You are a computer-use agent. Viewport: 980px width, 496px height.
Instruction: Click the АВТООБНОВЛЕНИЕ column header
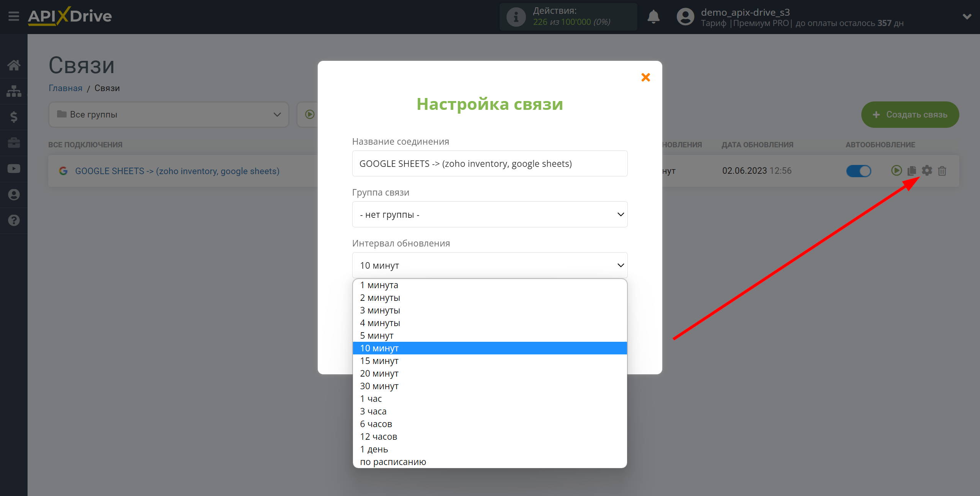(x=880, y=145)
